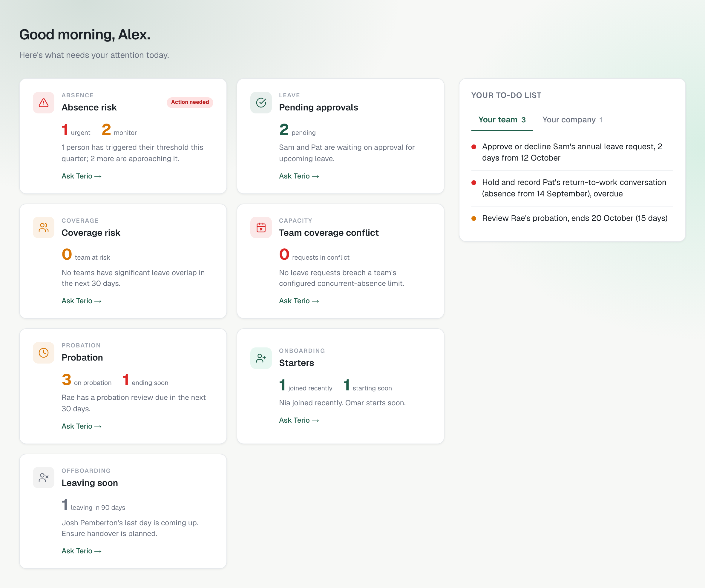Click the Coverage risk card title
This screenshot has height=588, width=705.
pos(91,233)
